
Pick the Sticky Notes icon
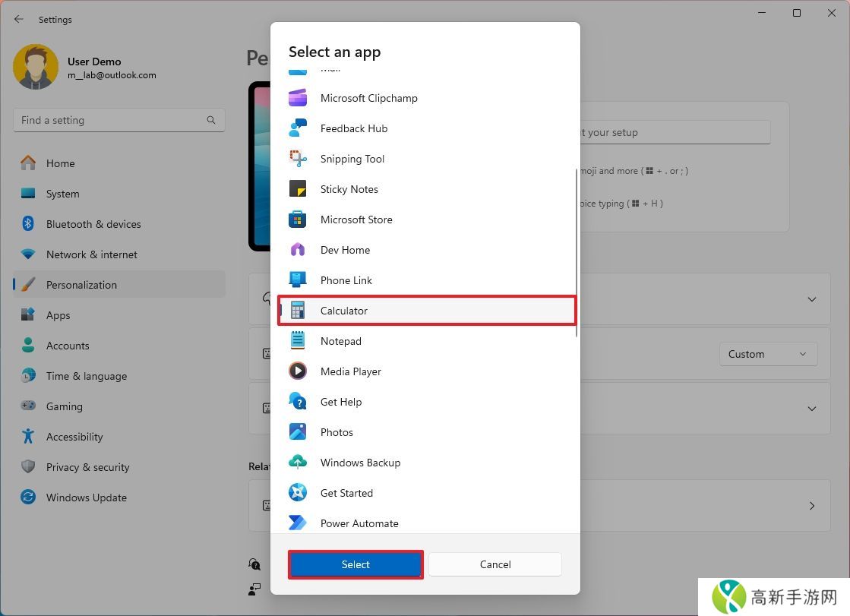298,189
